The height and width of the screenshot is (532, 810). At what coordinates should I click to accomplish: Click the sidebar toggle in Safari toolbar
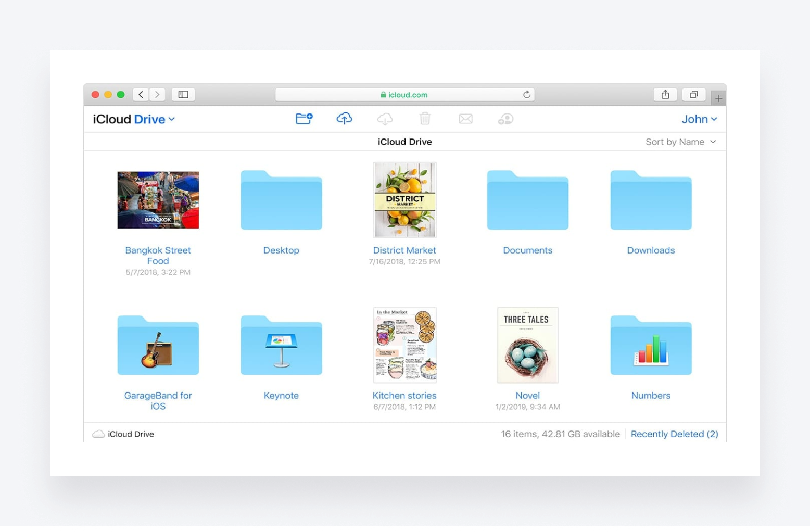pos(183,94)
